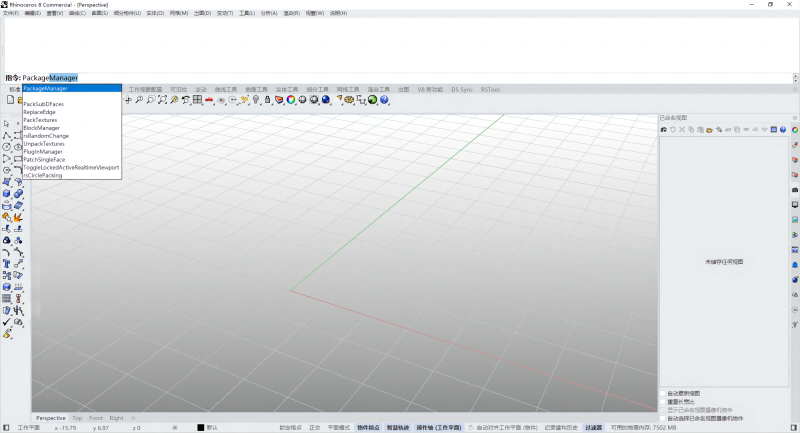Select the pointer arrow tool in left sidebar
Image resolution: width=800 pixels, height=433 pixels.
(7, 123)
